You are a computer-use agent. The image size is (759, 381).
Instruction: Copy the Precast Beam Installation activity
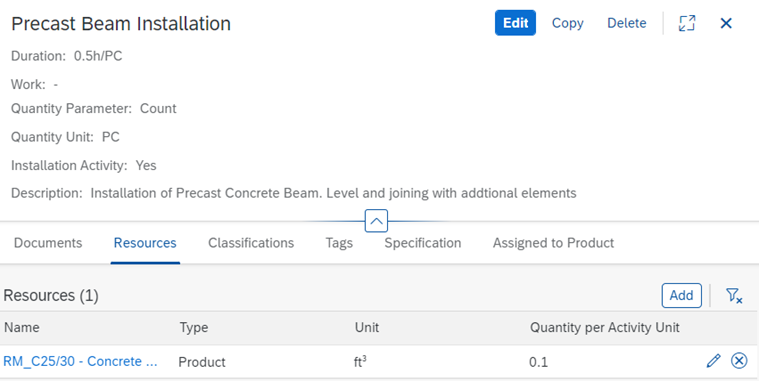pyautogui.click(x=567, y=23)
